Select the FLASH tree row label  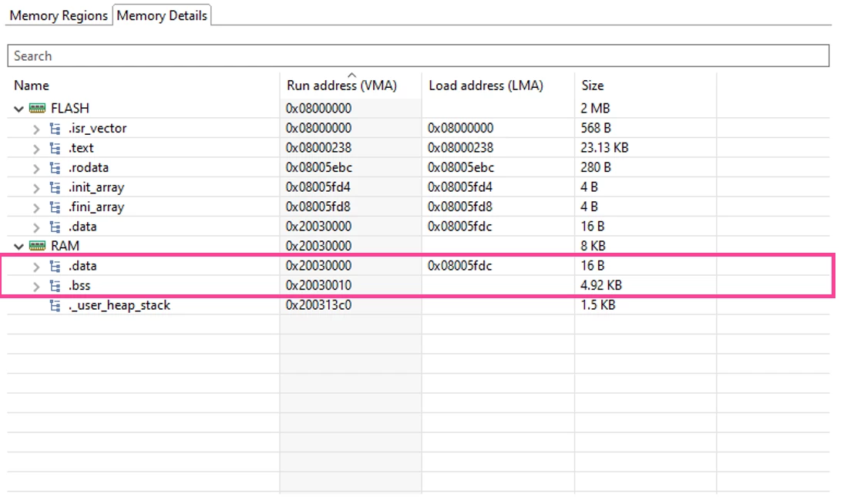(x=69, y=108)
